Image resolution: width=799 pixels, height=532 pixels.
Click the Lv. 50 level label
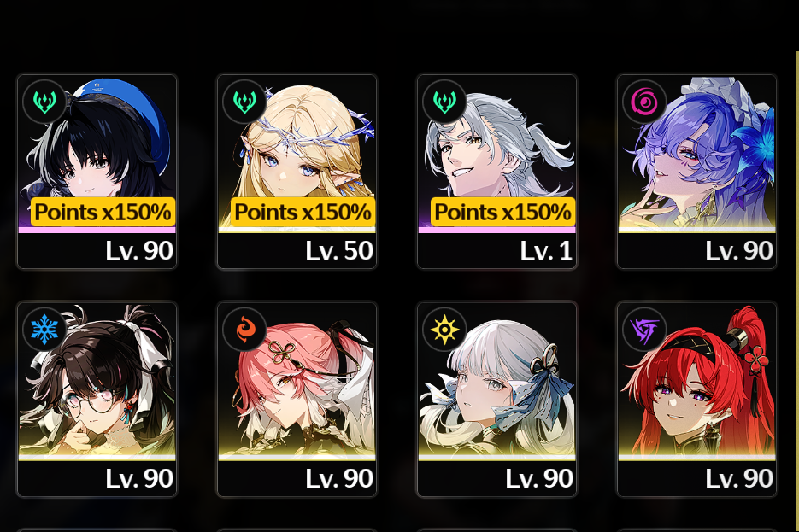point(339,250)
